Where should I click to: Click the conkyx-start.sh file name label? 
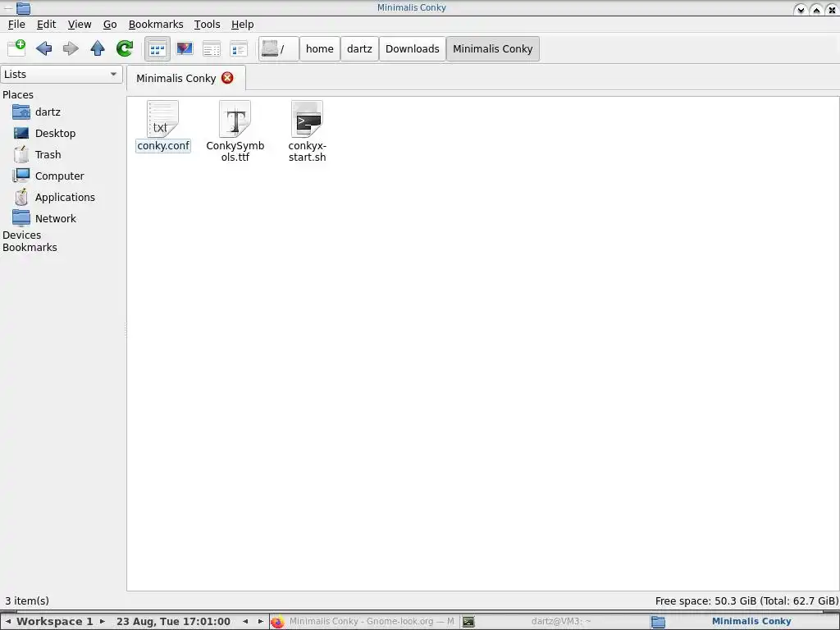307,151
